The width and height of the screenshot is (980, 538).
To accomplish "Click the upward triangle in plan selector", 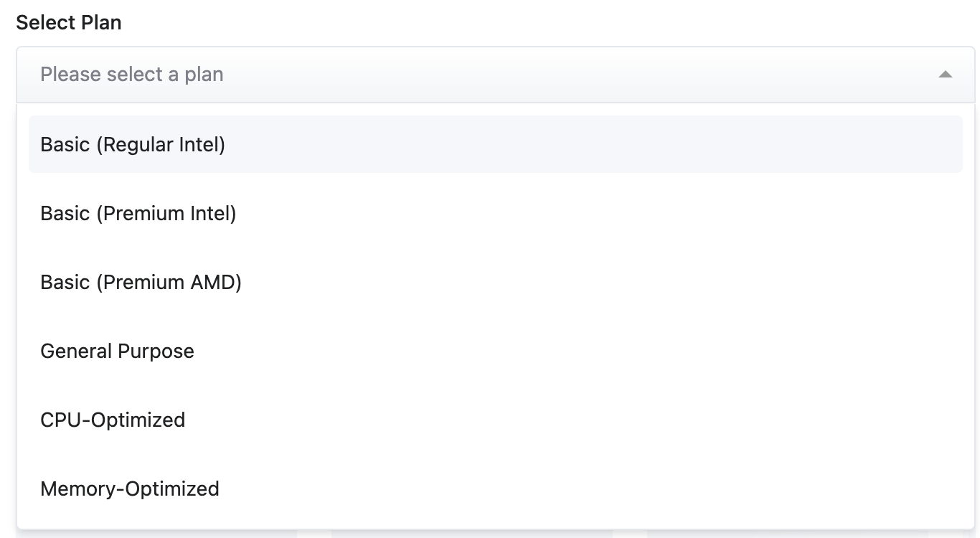I will tap(945, 75).
